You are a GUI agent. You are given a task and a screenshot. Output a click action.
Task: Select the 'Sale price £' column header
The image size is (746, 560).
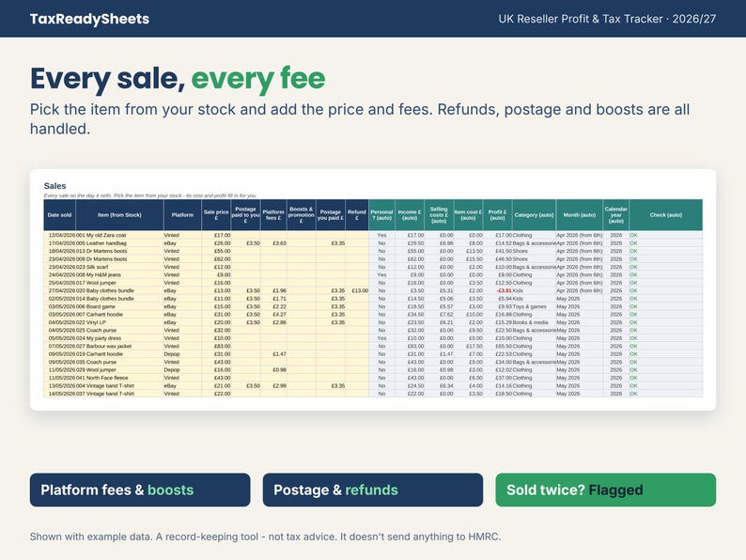216,215
